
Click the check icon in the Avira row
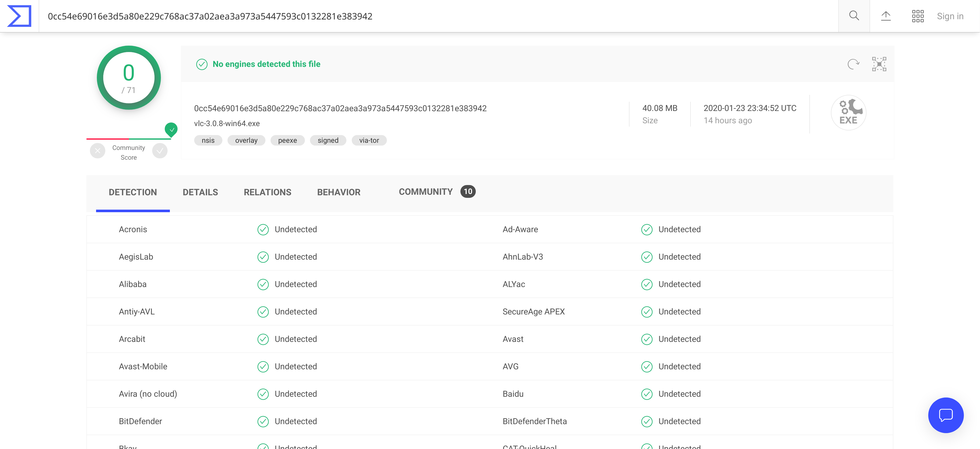[263, 394]
